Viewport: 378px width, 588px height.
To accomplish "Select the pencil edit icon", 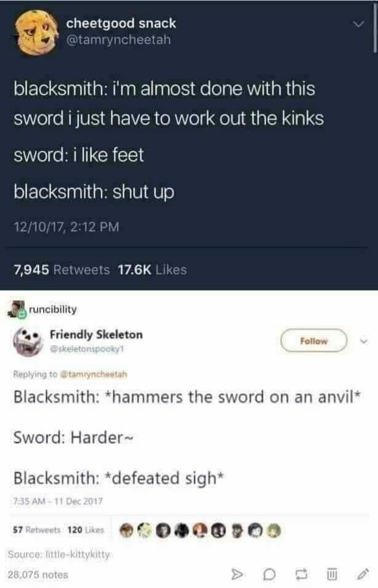I will (x=363, y=574).
